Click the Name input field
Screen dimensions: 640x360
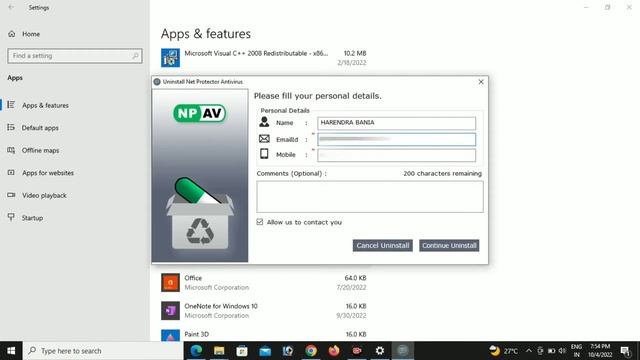pyautogui.click(x=396, y=123)
